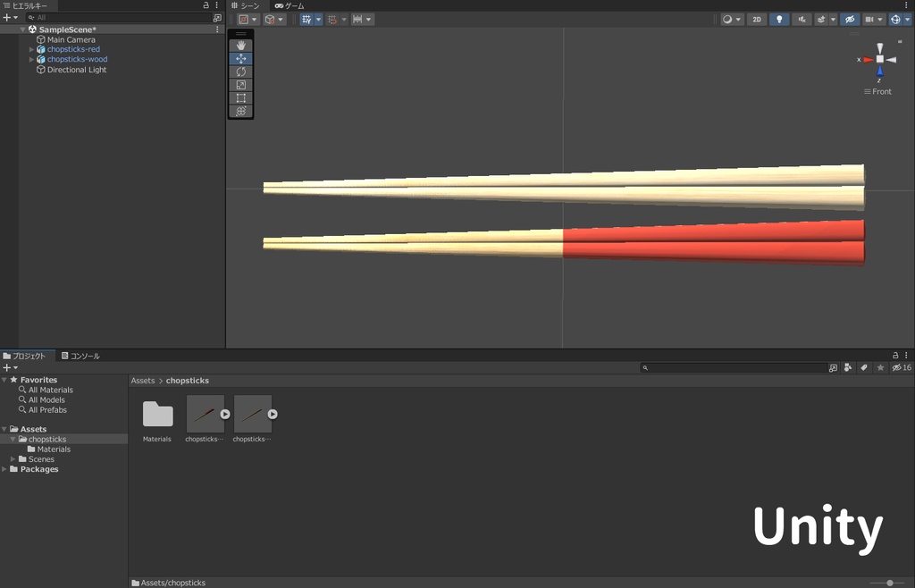Toggle grid visibility in scene toolbar
Image resolution: width=915 pixels, height=588 pixels.
click(x=306, y=20)
